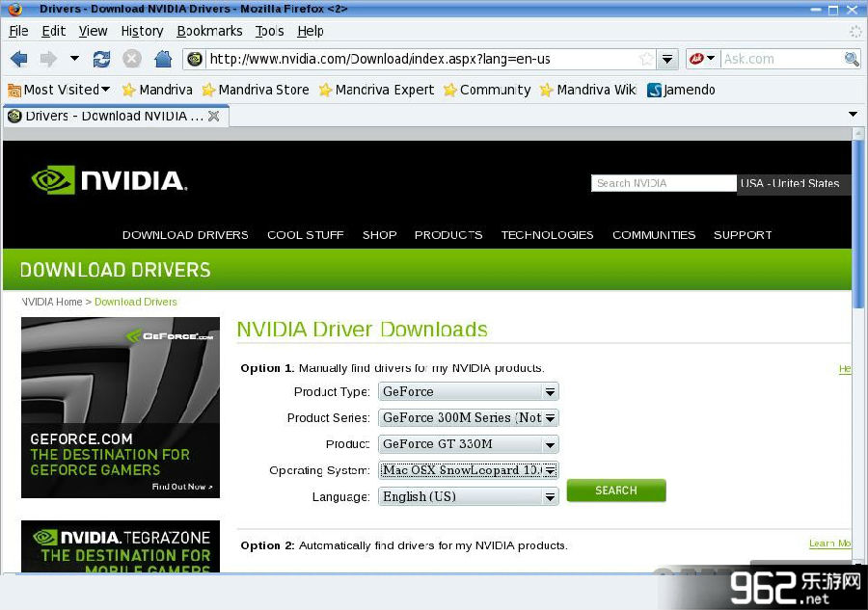Open the Mandriva Wiki bookmark
868x610 pixels.
click(588, 90)
